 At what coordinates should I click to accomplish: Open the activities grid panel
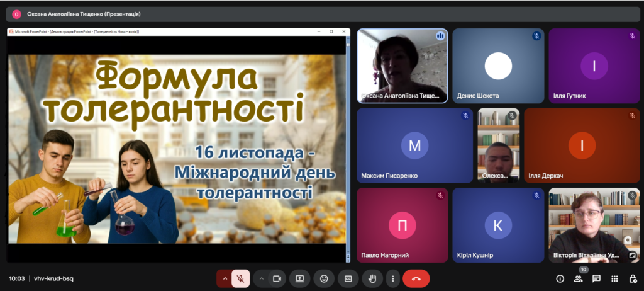614,278
